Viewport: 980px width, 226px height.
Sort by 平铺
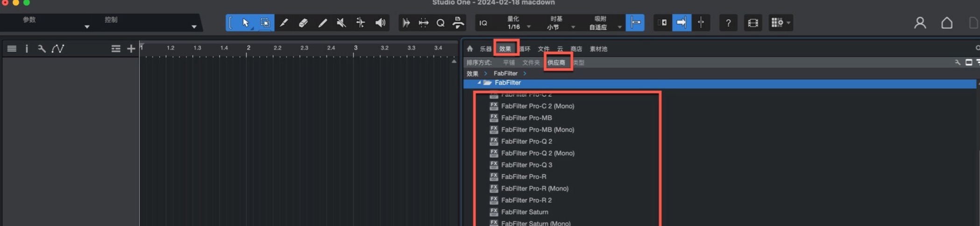509,63
